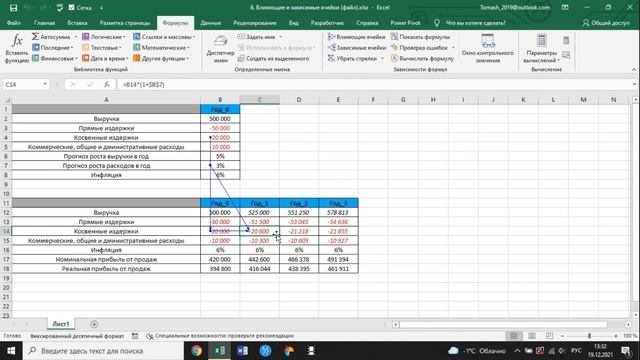Click Вычислить формулу
The width and height of the screenshot is (640, 360).
tap(422, 58)
